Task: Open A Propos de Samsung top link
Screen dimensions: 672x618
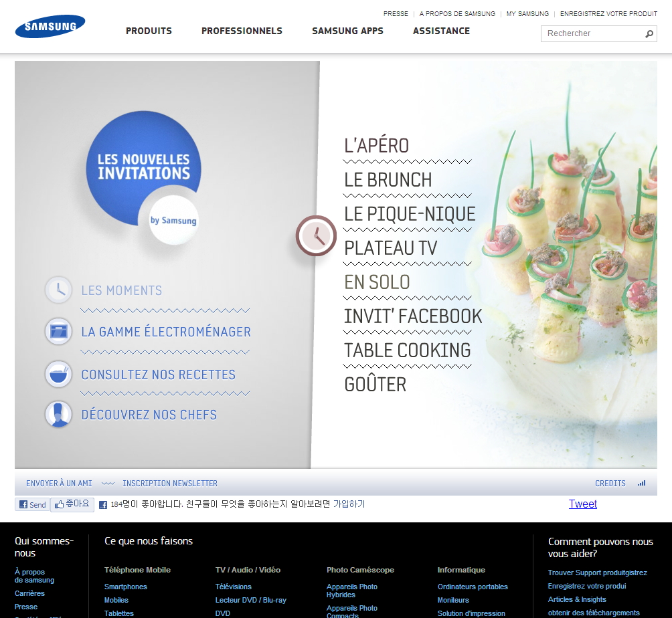Action: (x=457, y=13)
